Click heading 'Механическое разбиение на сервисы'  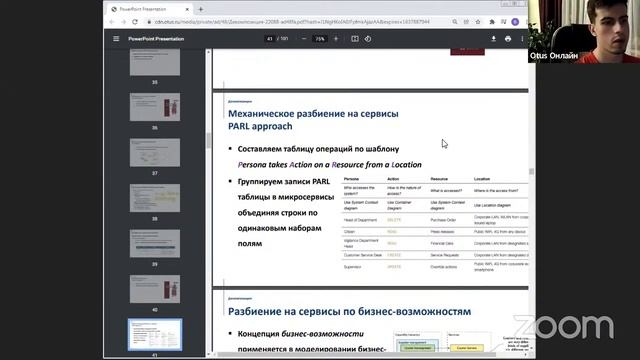coord(313,113)
